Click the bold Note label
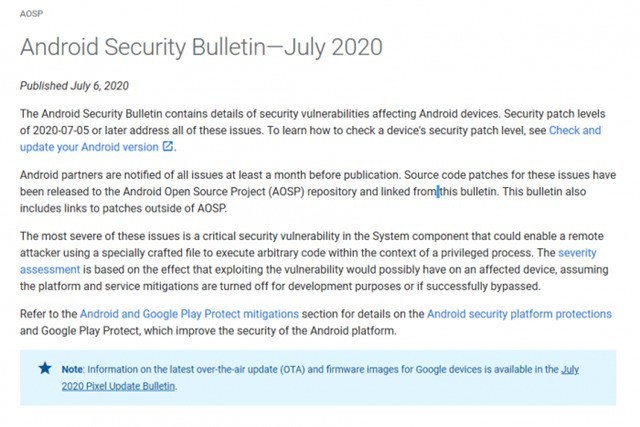 click(71, 369)
